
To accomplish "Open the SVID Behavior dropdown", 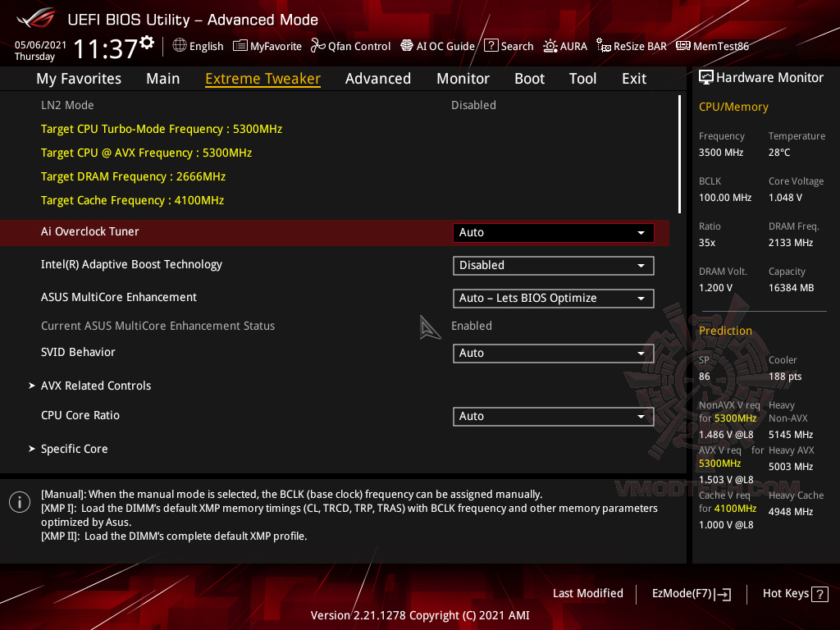I will pyautogui.click(x=554, y=353).
